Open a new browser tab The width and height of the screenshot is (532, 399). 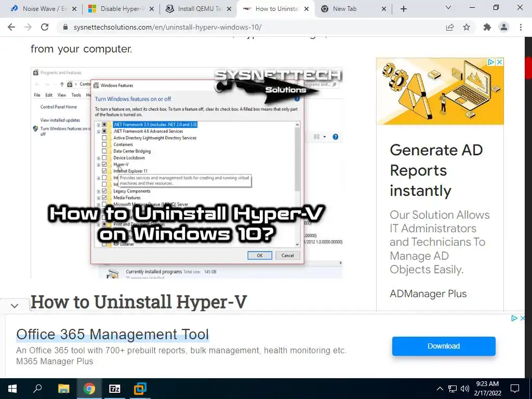click(x=403, y=9)
